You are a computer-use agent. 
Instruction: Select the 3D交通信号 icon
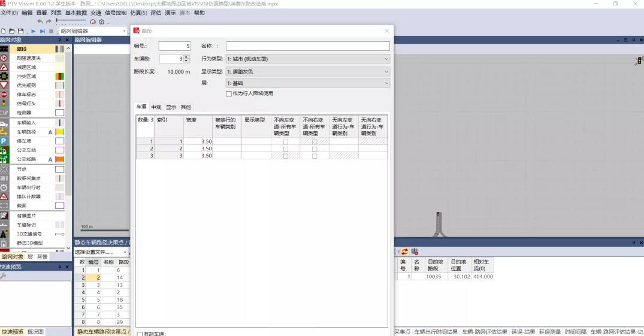click(4, 234)
